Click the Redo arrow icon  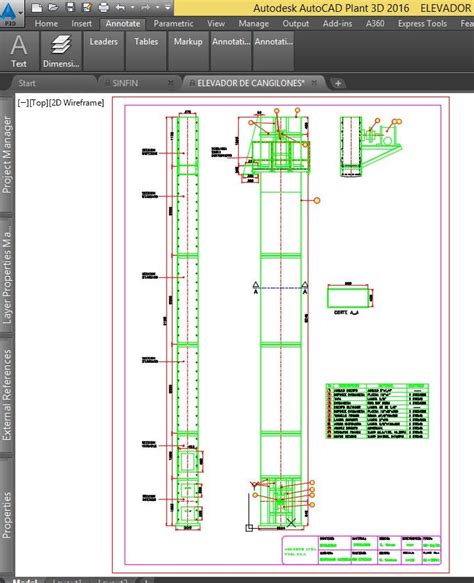pos(145,7)
